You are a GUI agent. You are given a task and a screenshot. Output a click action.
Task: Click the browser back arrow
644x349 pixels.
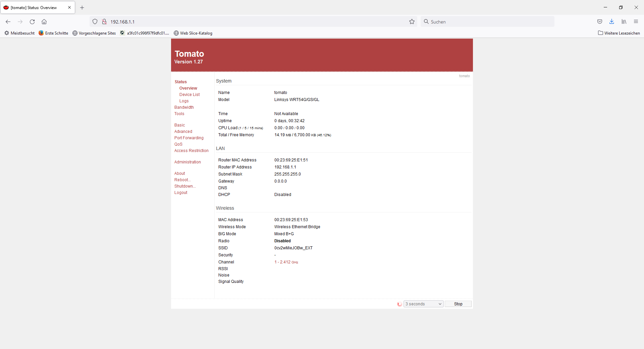click(8, 22)
